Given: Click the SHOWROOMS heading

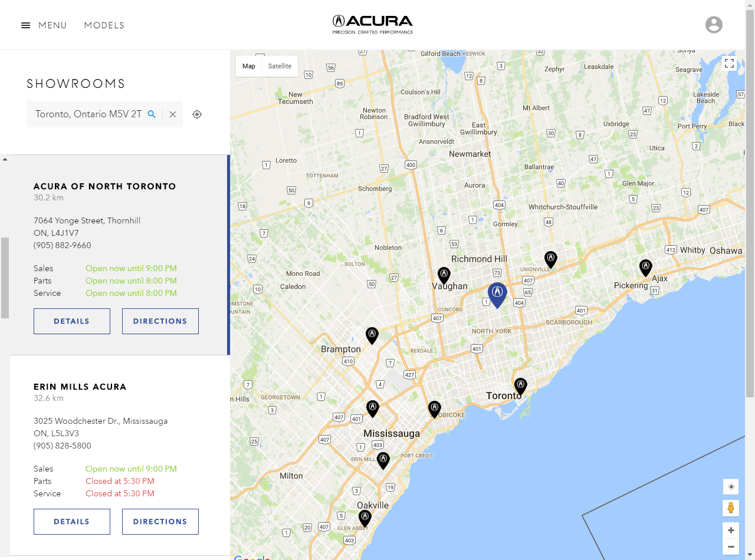Looking at the screenshot, I should click(76, 84).
